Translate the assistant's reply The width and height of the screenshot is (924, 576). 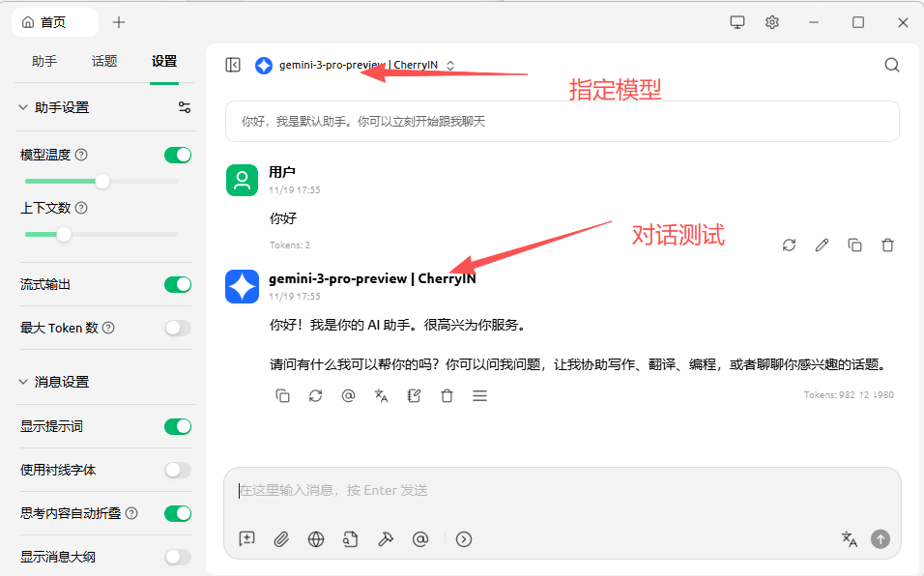tap(381, 395)
